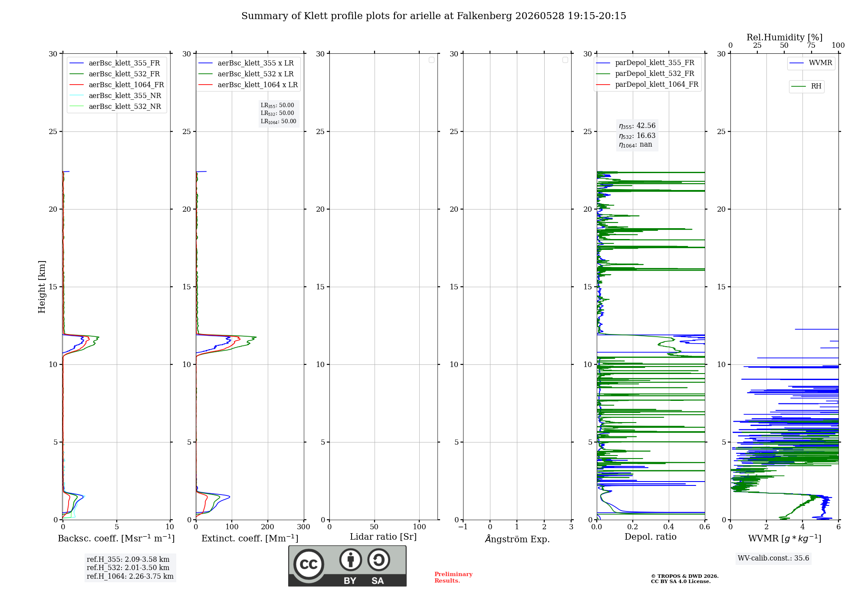The height and width of the screenshot is (590, 868).
Task: Click legend entry aerBsc_klett_355_NR
Action: (116, 96)
